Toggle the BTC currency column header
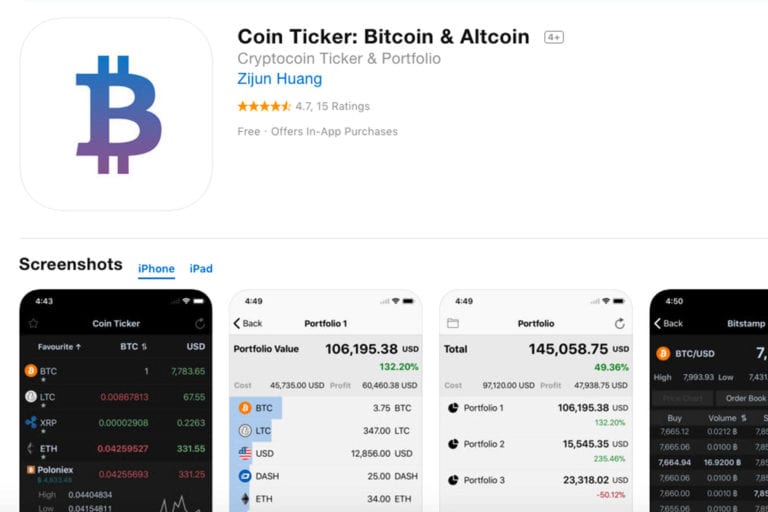This screenshot has height=512, width=768. coord(133,347)
